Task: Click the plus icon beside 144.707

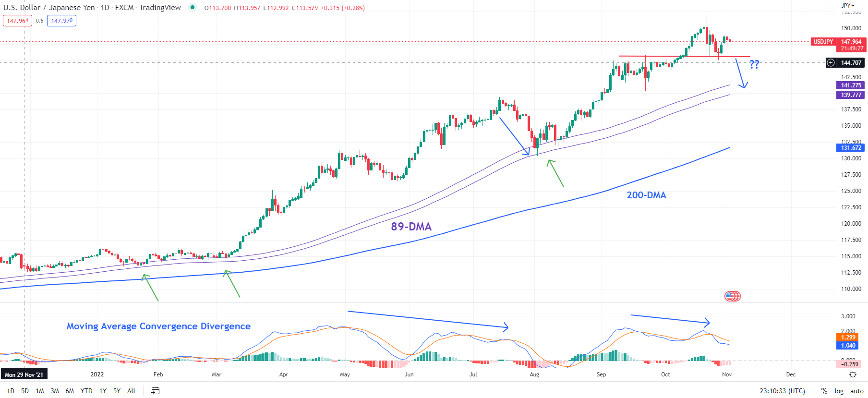Action: (x=831, y=63)
